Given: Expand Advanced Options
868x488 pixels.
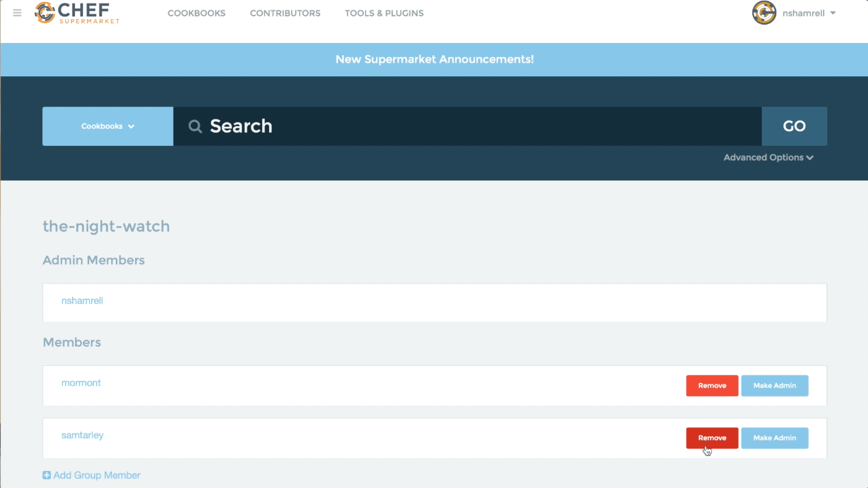Looking at the screenshot, I should point(768,157).
